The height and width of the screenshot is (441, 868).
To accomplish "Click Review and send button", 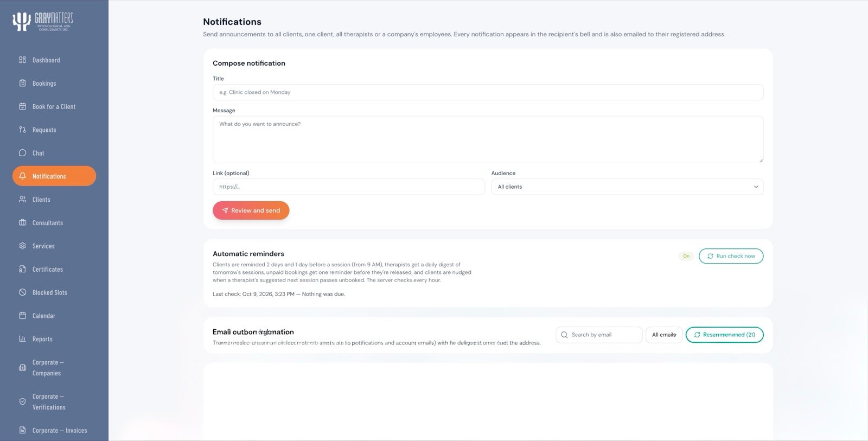I will [251, 210].
